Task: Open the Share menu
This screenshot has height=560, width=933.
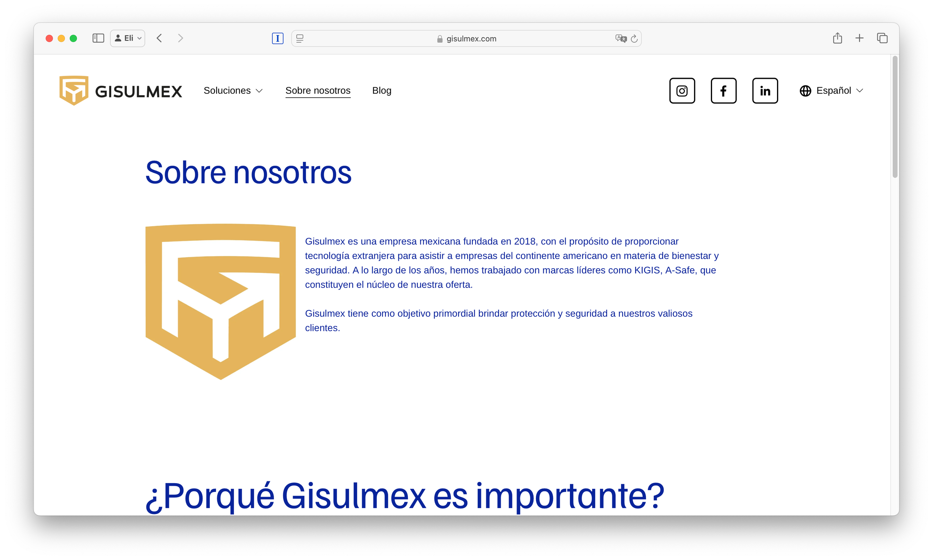Action: point(837,38)
